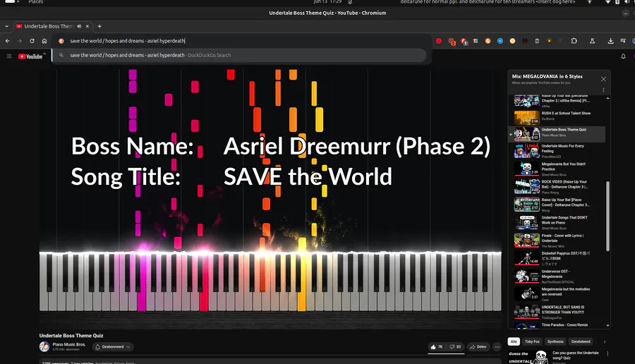Viewport: 635px width, 364px height.
Task: Play Megalovania But You Didn't Practice
Action: click(560, 169)
